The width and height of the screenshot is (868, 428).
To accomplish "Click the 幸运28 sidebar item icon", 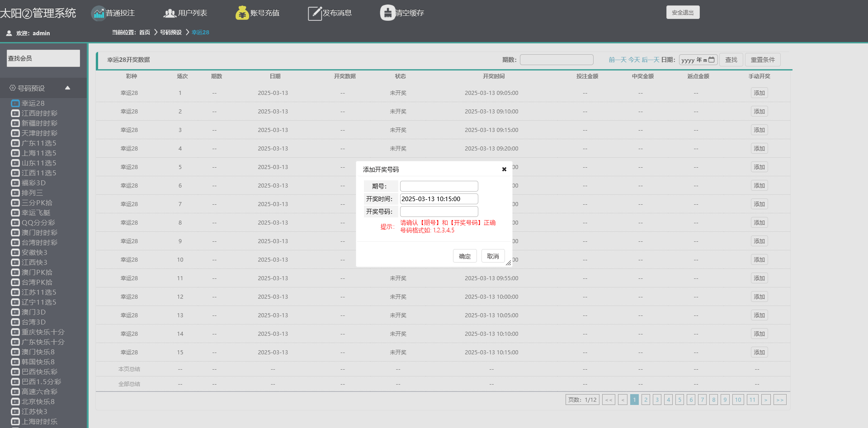I will click(15, 103).
